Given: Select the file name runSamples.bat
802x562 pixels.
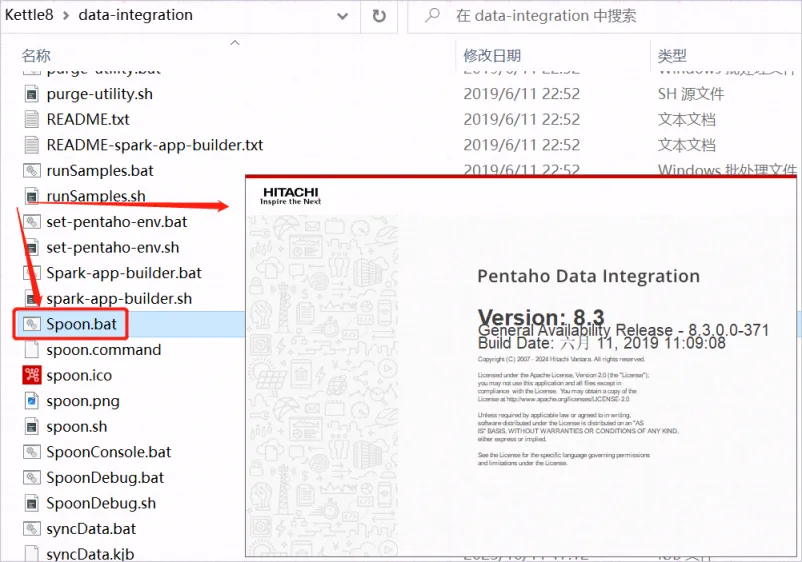Looking at the screenshot, I should click(x=100, y=171).
